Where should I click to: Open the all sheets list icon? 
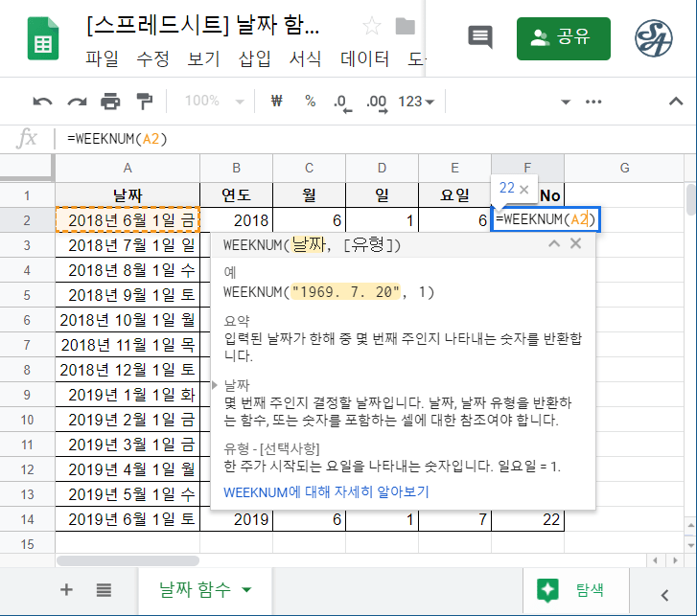tap(104, 589)
